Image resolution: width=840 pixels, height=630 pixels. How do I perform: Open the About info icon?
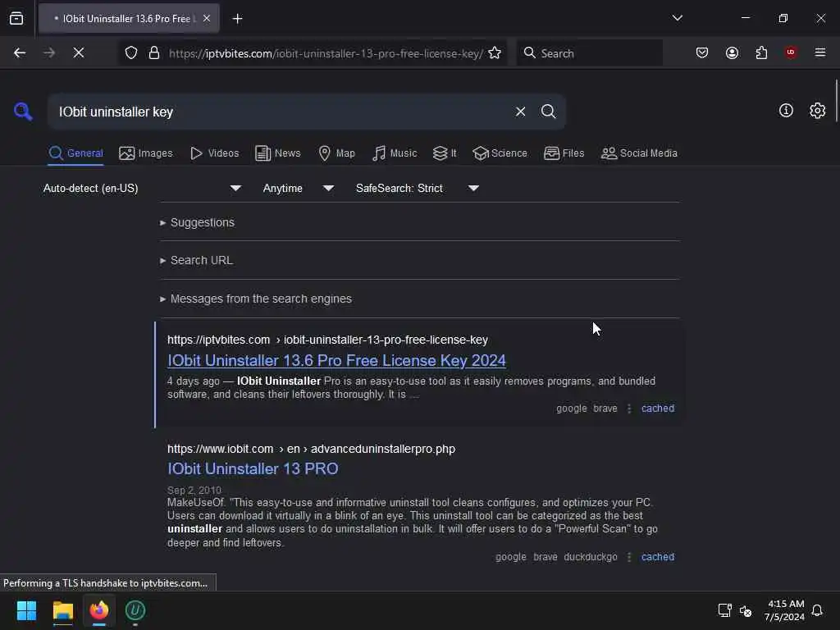pos(786,111)
